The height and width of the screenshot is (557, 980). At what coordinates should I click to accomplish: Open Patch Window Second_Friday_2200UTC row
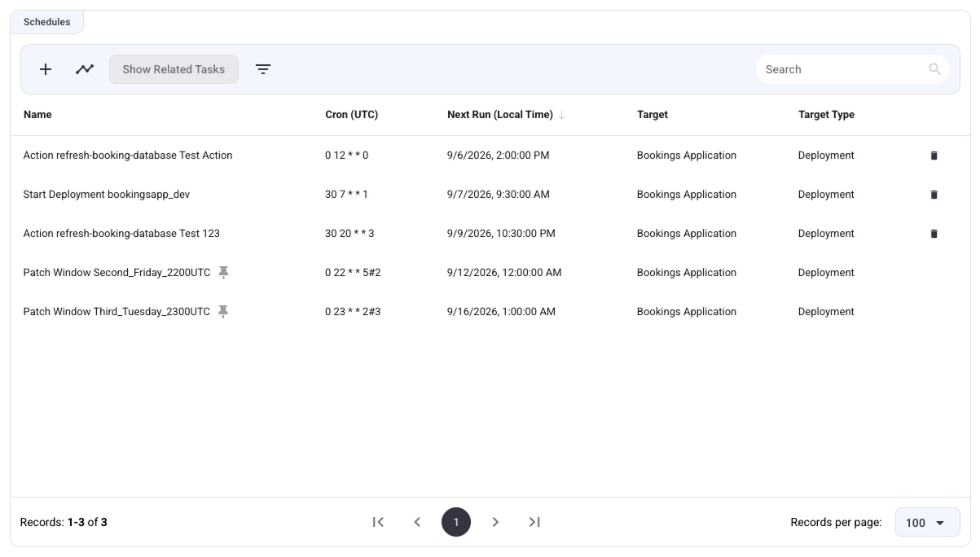click(x=490, y=273)
